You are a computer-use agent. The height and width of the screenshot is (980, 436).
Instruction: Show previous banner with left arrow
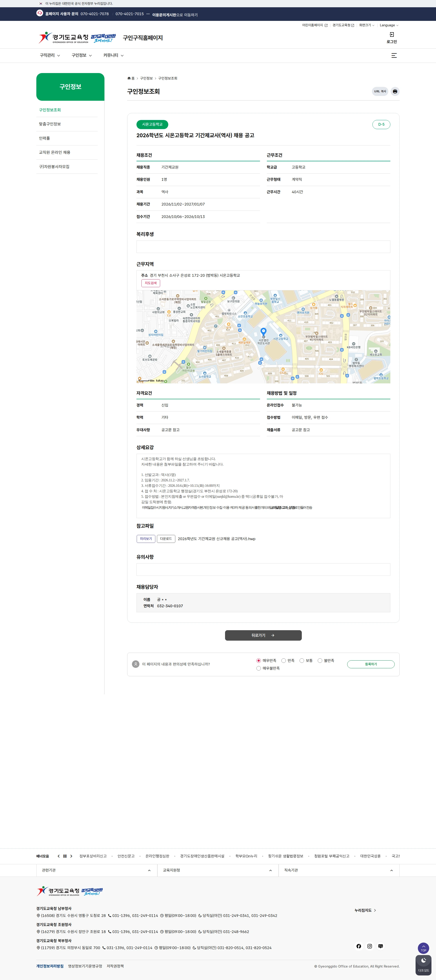pos(59,856)
